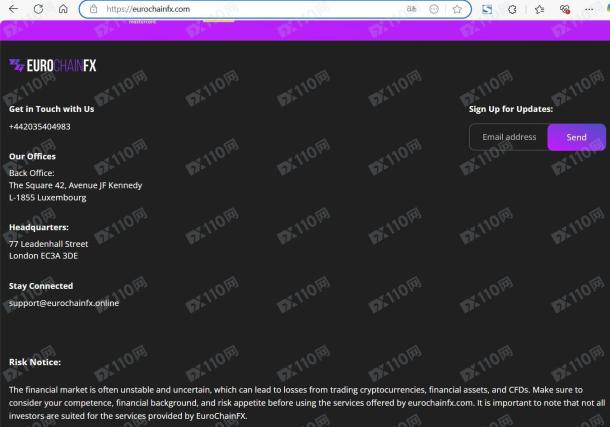Click the smiley feedback icon in address bar
This screenshot has width=610, height=427.
click(434, 9)
